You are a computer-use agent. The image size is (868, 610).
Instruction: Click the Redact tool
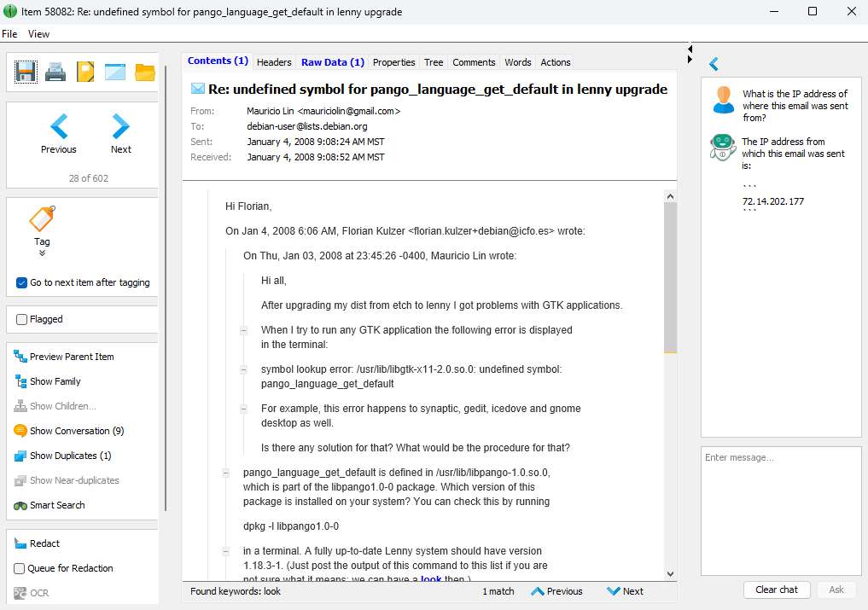click(x=37, y=543)
